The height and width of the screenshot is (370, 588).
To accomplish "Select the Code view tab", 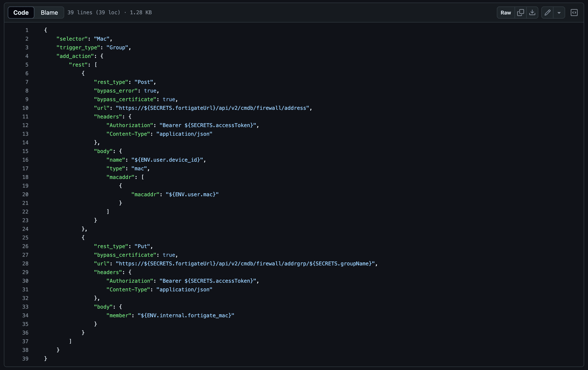I will coord(21,13).
